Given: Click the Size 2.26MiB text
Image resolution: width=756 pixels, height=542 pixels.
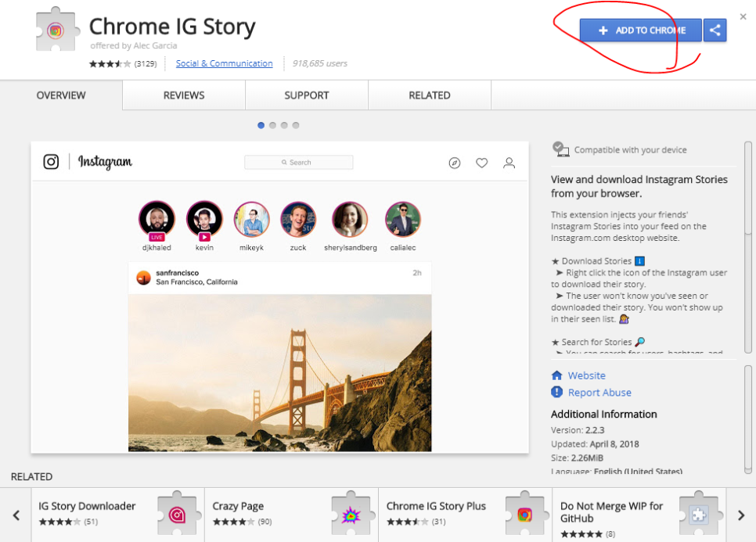Looking at the screenshot, I should 577,458.
